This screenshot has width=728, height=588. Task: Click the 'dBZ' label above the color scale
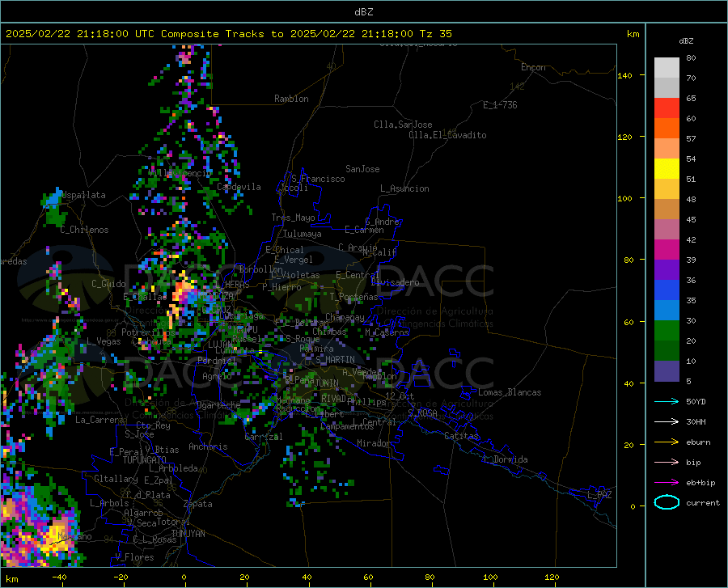click(686, 40)
